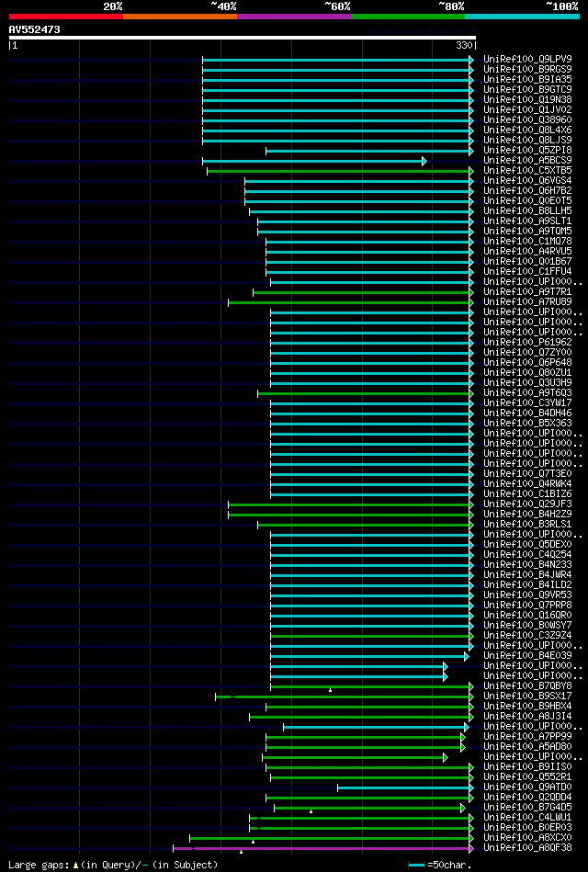Screen dimensions: 588x872
Task: Select the UniRef100_Q6VGS4 label
Action: pyautogui.click(x=527, y=181)
